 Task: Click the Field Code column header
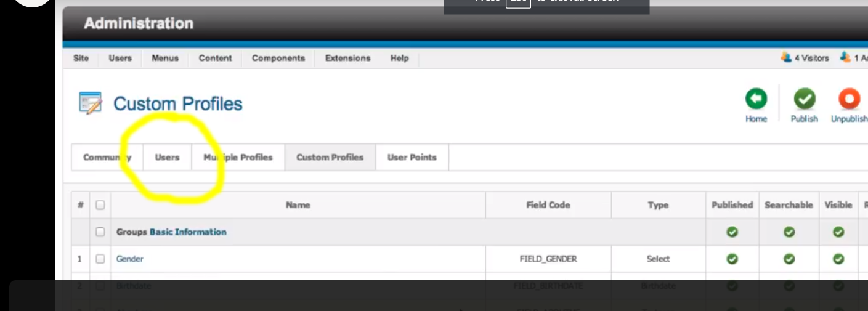[x=548, y=205]
